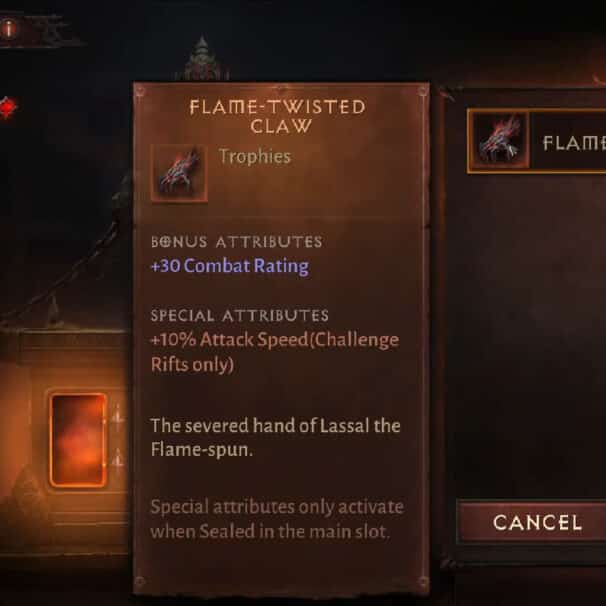Tap the statue ornament above the tooltip
The height and width of the screenshot is (606, 606).
(201, 58)
